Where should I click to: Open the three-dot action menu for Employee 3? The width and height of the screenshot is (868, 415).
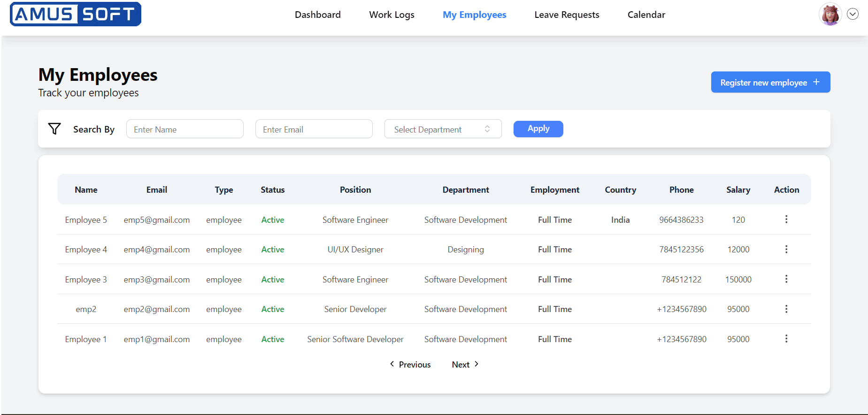pyautogui.click(x=786, y=279)
